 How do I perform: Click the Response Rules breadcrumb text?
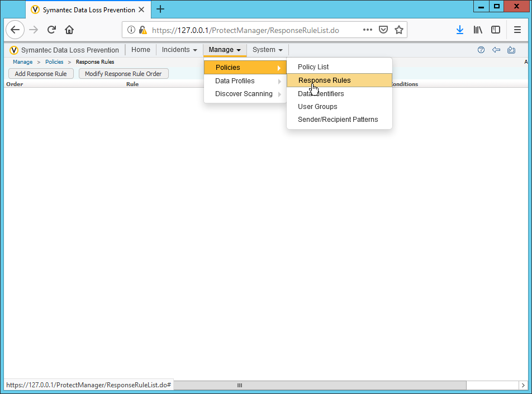(95, 62)
